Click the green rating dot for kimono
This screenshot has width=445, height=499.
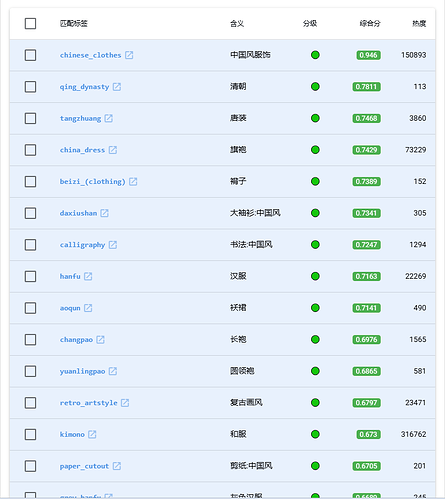[x=315, y=434]
